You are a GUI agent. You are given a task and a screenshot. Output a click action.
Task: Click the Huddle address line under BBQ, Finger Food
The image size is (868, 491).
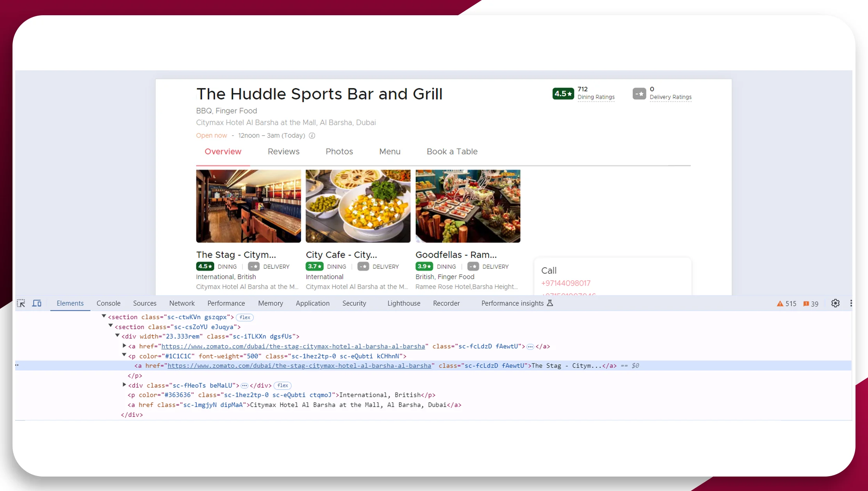pos(286,123)
